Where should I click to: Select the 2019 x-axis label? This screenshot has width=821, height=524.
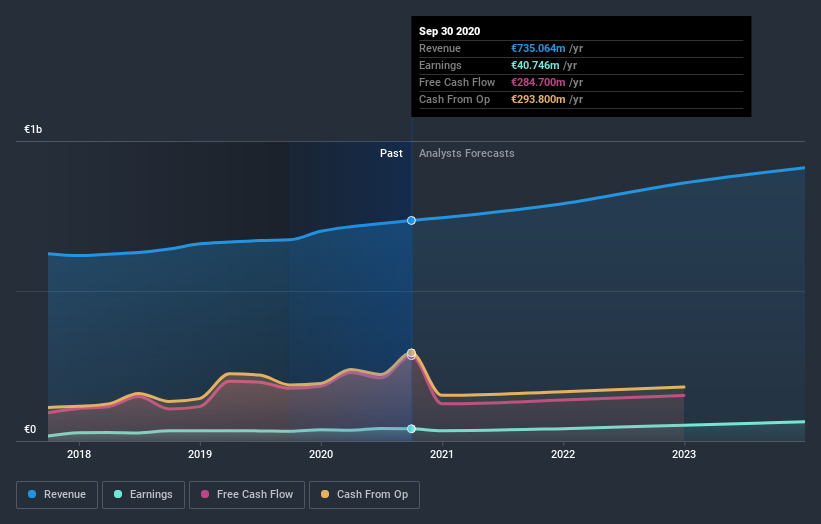coord(200,454)
